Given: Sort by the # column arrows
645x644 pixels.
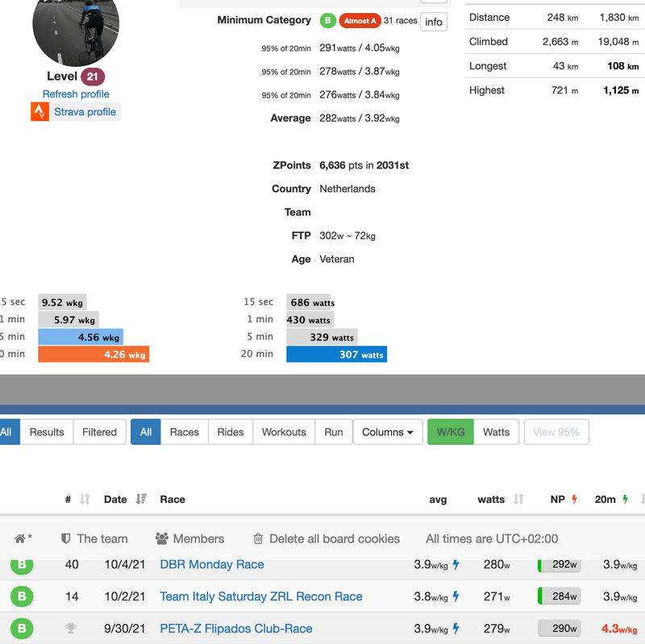Looking at the screenshot, I should point(85,499).
